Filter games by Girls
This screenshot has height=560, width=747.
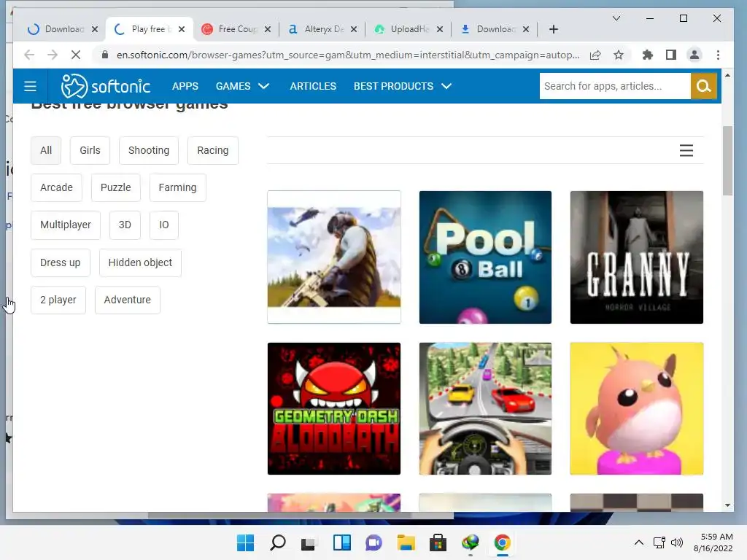[x=90, y=150]
